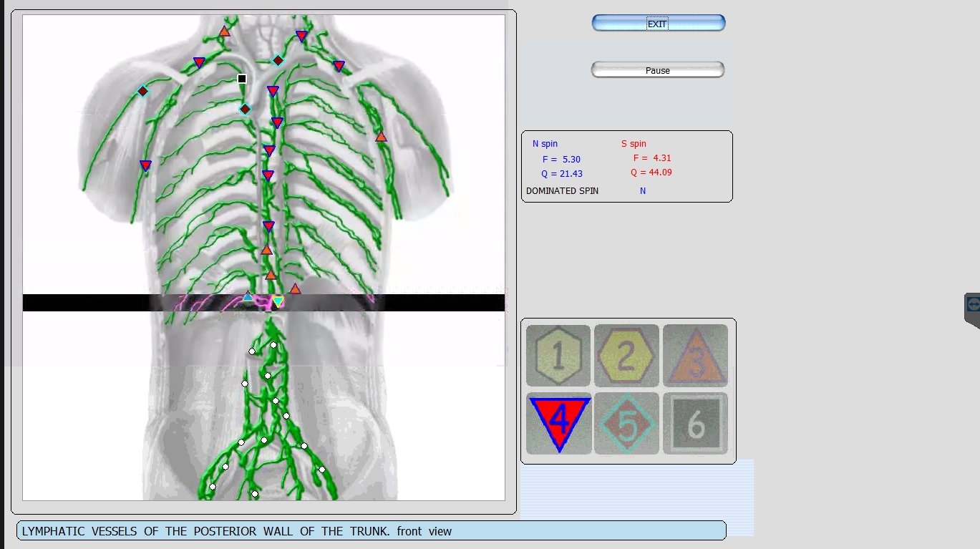Pause the scan with Pause button

click(x=658, y=70)
